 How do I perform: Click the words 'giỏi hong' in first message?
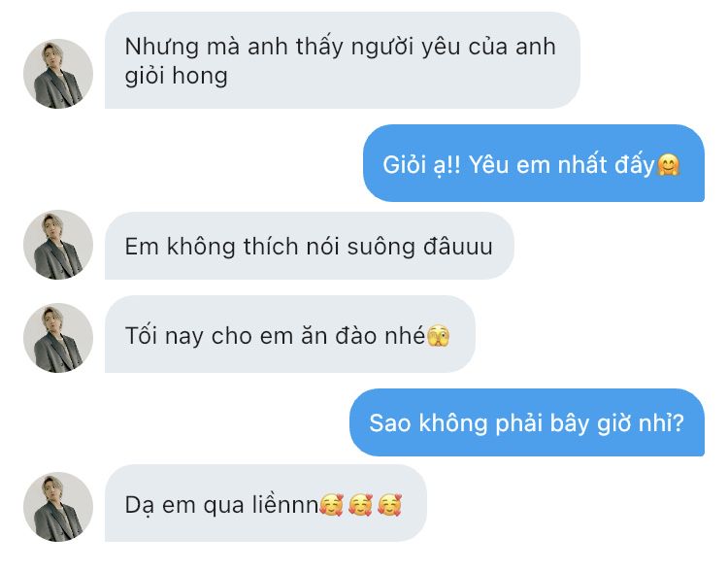(x=176, y=77)
